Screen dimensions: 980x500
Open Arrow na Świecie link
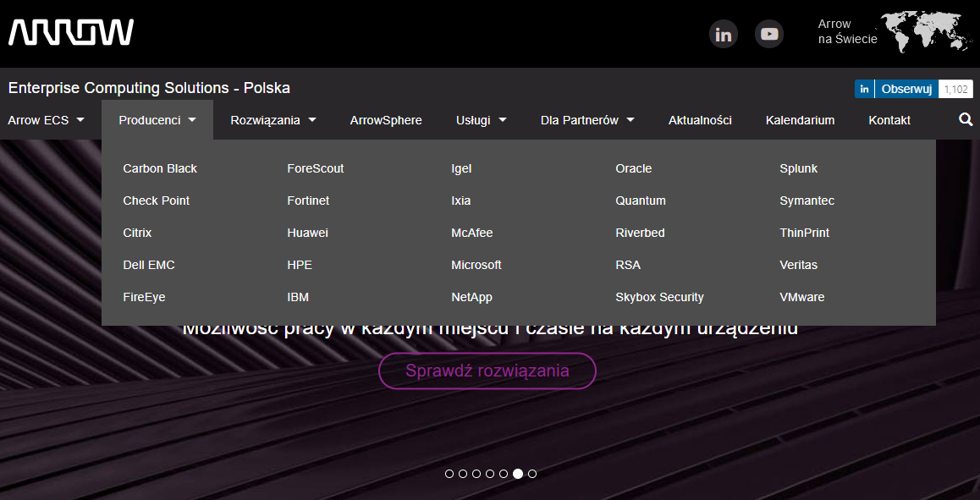pos(847,32)
